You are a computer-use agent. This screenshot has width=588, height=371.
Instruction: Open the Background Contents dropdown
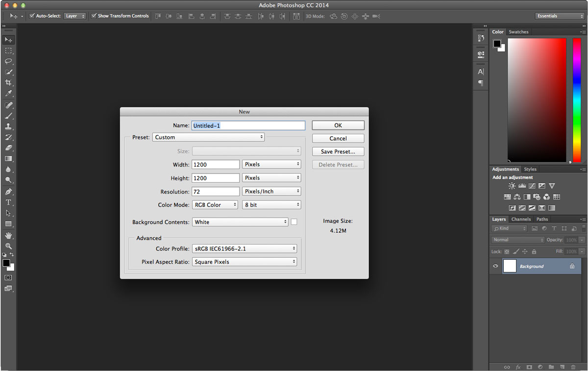[x=240, y=222]
